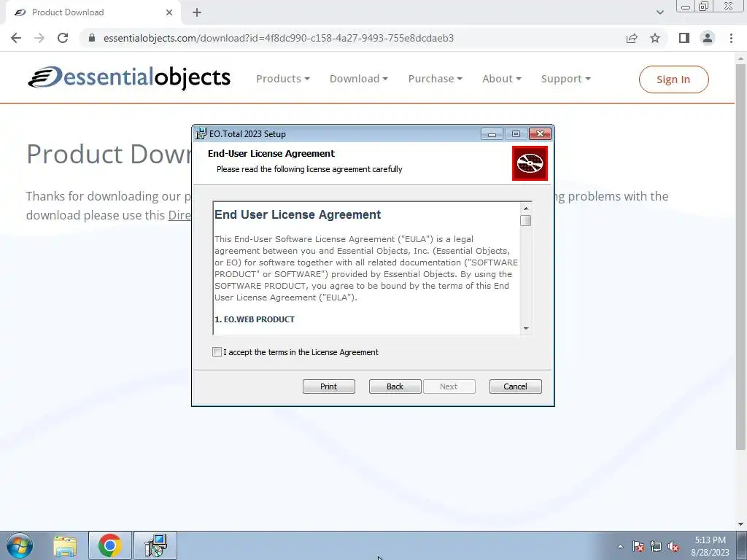Click the disabled Next button

click(449, 386)
